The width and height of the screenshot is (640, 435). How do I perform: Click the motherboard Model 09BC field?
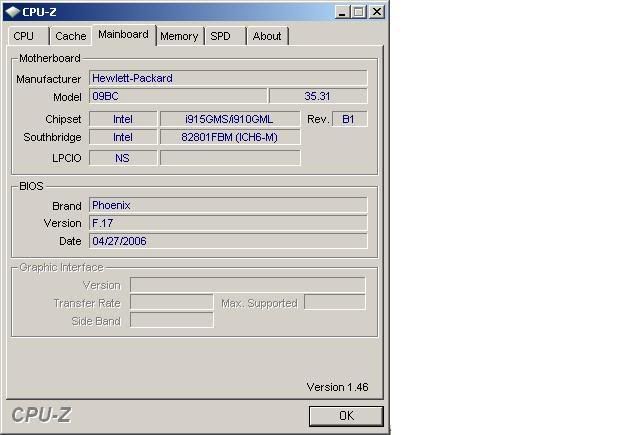[178, 96]
